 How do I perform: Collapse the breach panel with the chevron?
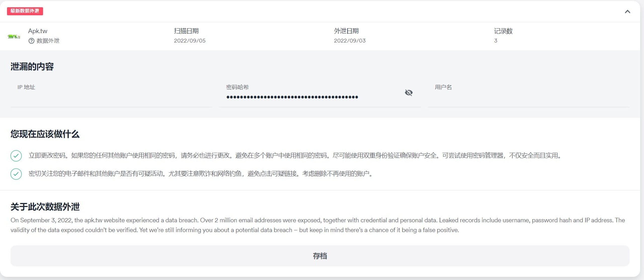point(627,12)
